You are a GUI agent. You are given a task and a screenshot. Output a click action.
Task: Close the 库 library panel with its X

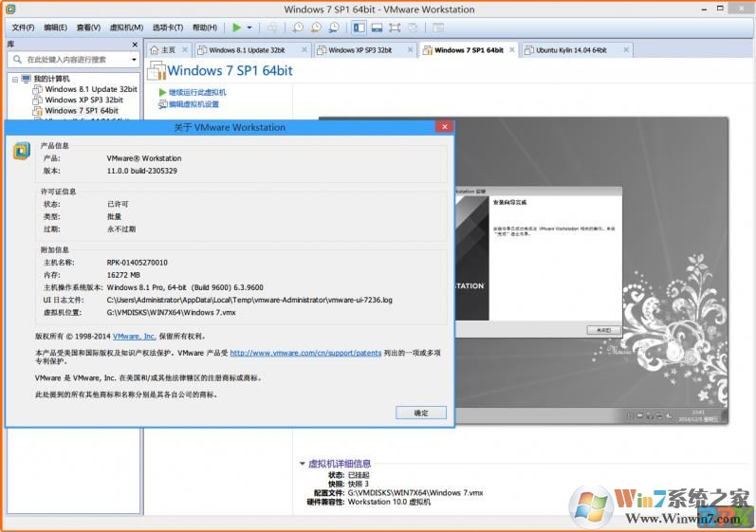click(135, 45)
